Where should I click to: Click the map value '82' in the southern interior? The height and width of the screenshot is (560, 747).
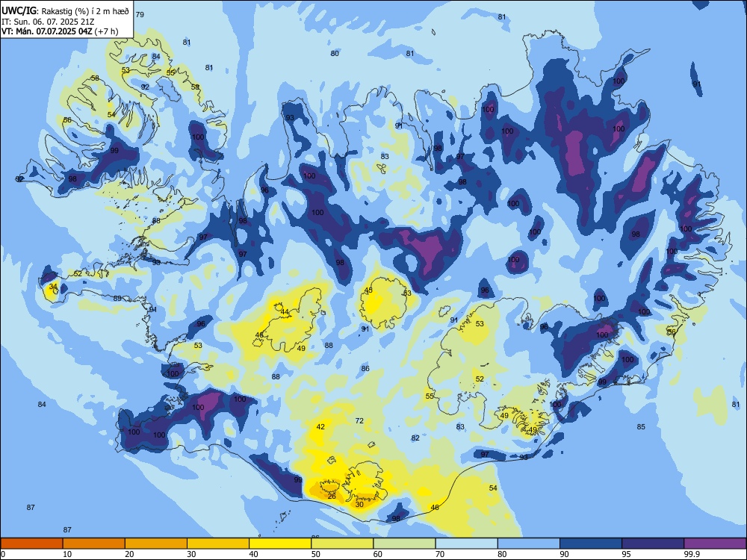pos(415,438)
